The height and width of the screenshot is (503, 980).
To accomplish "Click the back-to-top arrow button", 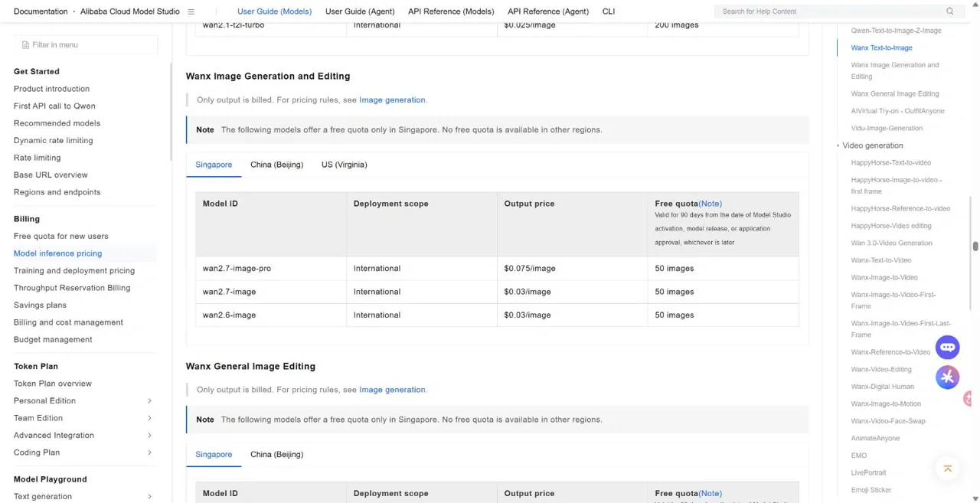I will tap(947, 469).
